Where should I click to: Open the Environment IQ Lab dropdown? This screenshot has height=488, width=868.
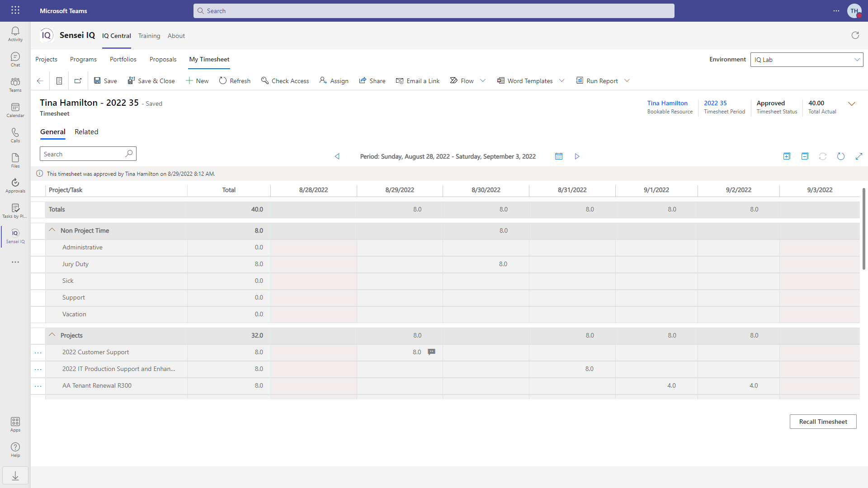[807, 60]
